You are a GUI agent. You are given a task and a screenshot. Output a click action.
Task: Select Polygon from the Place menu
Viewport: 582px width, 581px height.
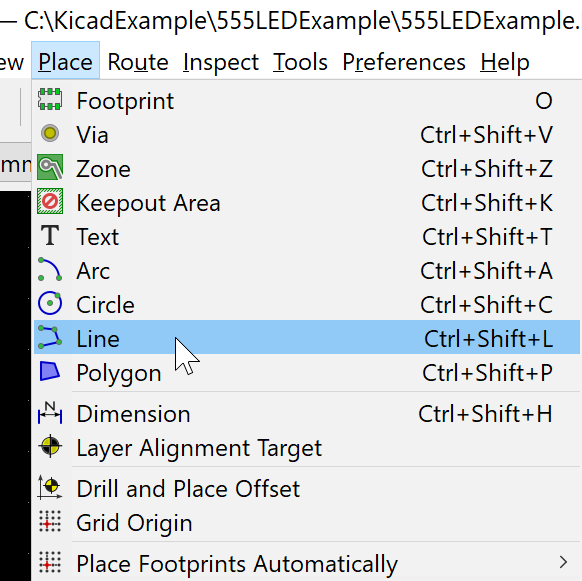tap(307, 372)
